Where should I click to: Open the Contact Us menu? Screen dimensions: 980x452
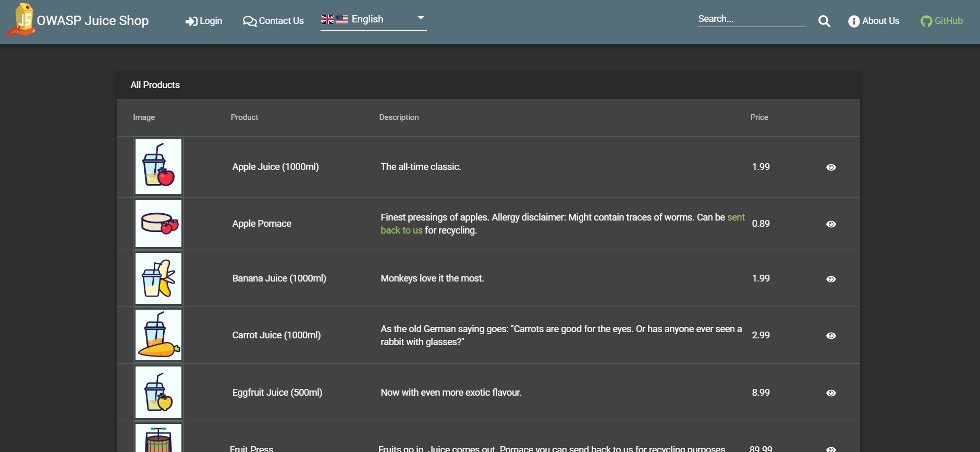tap(273, 21)
